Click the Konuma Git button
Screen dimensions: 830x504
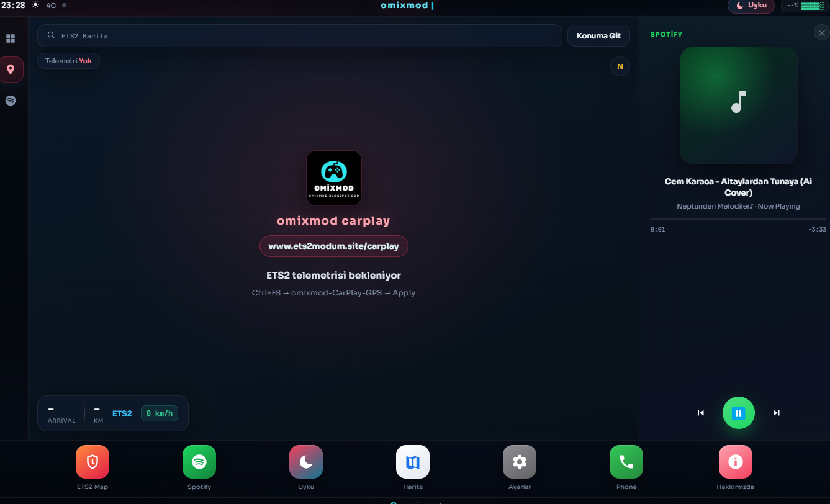pyautogui.click(x=598, y=35)
